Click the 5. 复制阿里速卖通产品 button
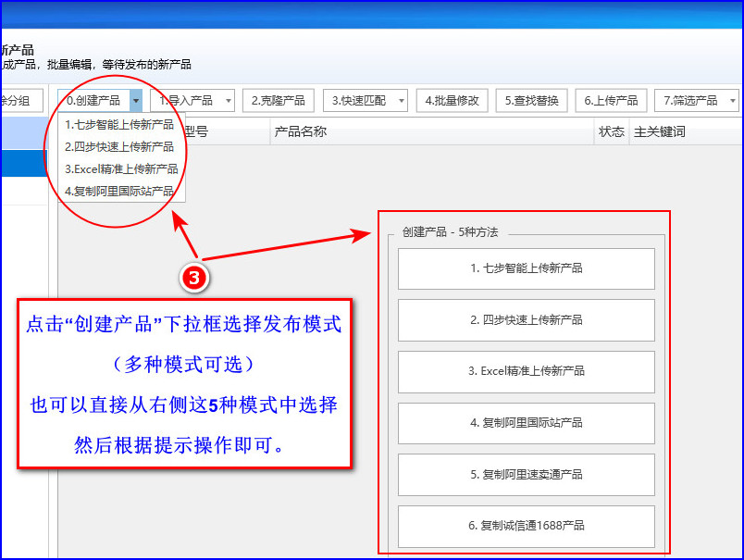744x560 pixels. pos(527,475)
